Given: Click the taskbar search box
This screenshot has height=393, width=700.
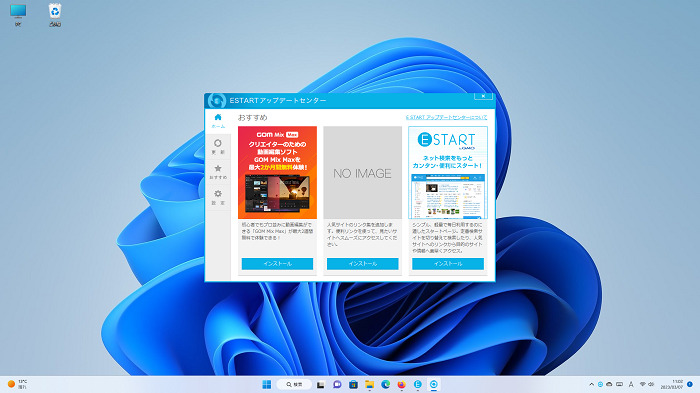Looking at the screenshot, I should pos(294,385).
